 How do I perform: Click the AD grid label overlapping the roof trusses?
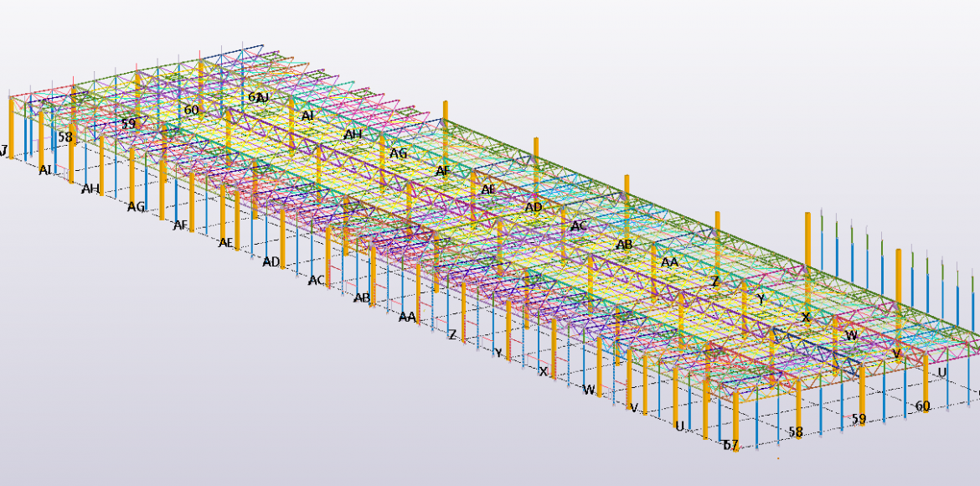(x=534, y=207)
